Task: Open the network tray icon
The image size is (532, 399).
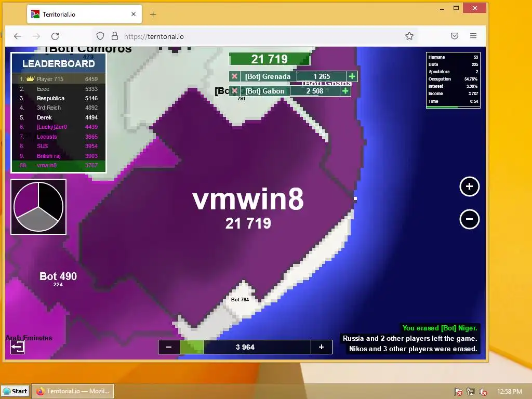Action: pyautogui.click(x=470, y=392)
